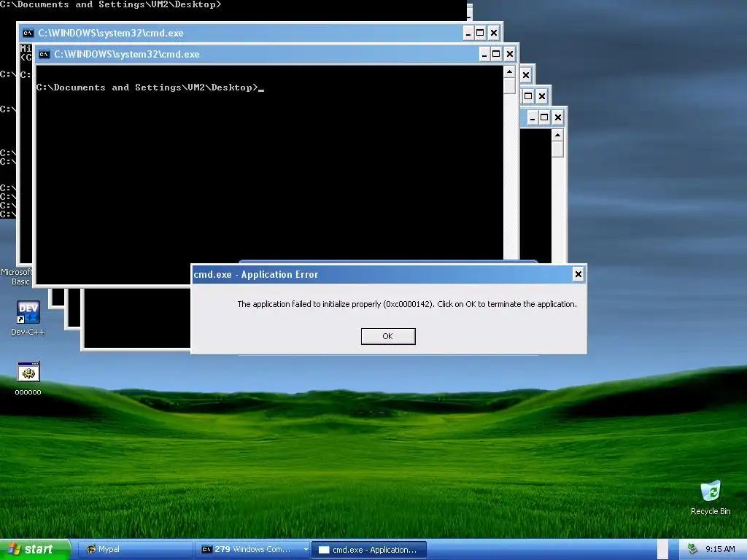
Task: Close the cmd.exe Application Error dialog
Action: [x=578, y=274]
